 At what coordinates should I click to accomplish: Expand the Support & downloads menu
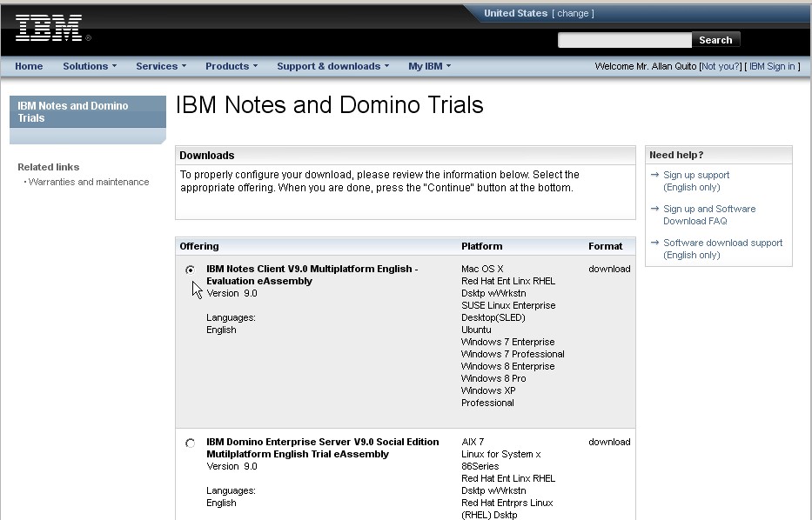pos(332,66)
